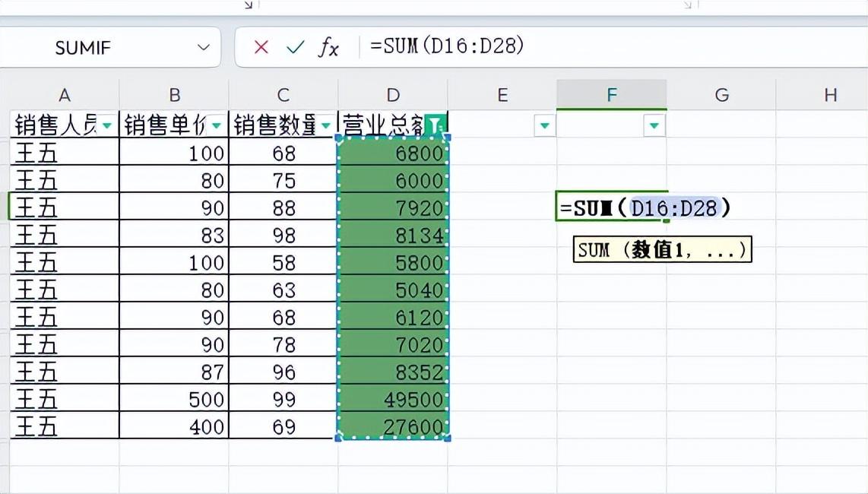Select cell with value 6800
868x494 pixels.
click(x=393, y=152)
